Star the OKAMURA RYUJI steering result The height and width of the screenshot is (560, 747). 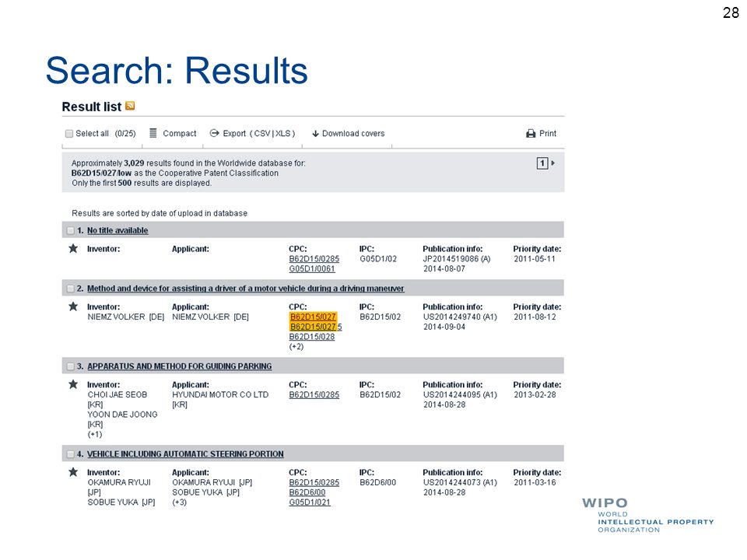tap(73, 472)
